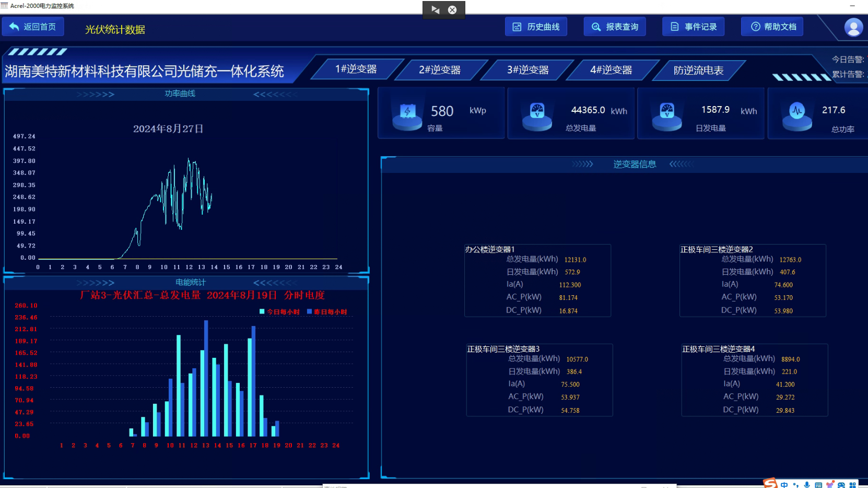Switch to the 3#逆变器 tab
Screen dimensions: 868x488
528,69
